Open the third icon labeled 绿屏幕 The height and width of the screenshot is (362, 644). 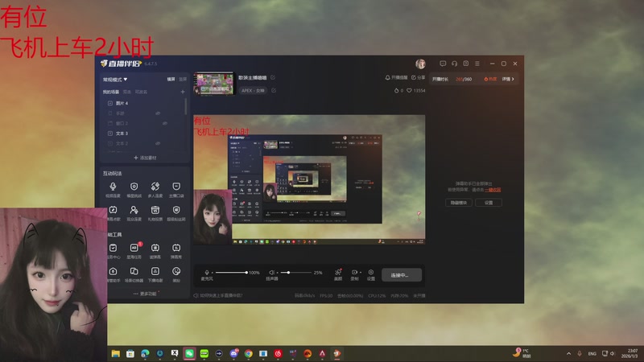(x=155, y=248)
